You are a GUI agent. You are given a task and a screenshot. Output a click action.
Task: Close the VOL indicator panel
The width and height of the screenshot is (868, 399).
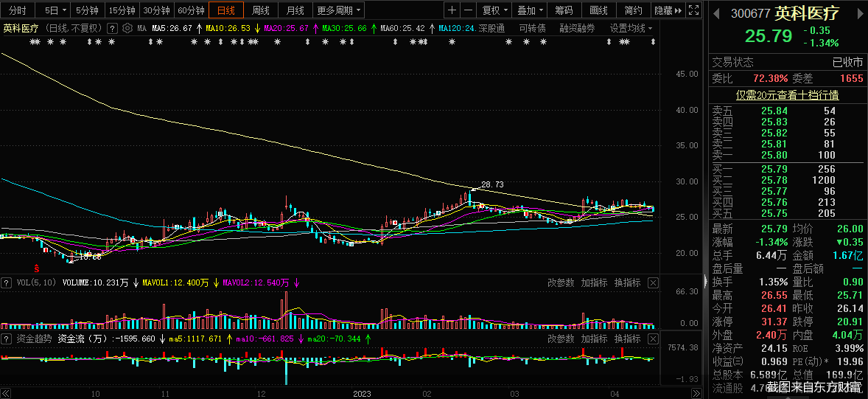(x=653, y=282)
